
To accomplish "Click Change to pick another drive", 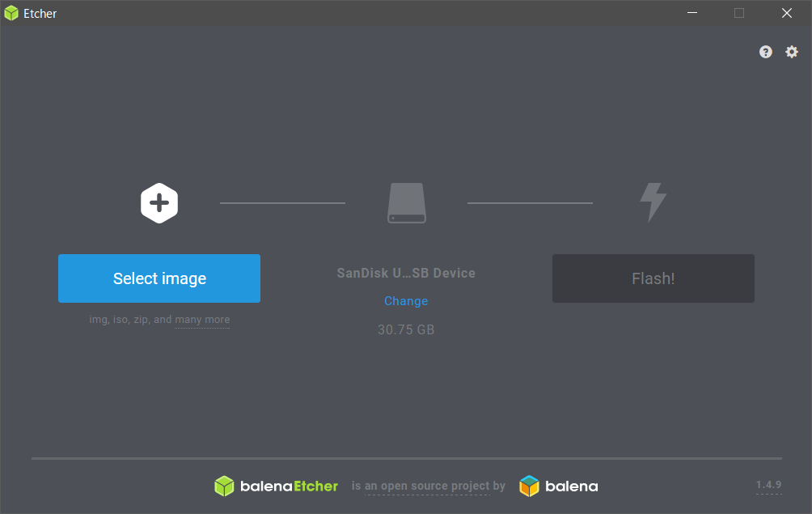I will coord(406,301).
